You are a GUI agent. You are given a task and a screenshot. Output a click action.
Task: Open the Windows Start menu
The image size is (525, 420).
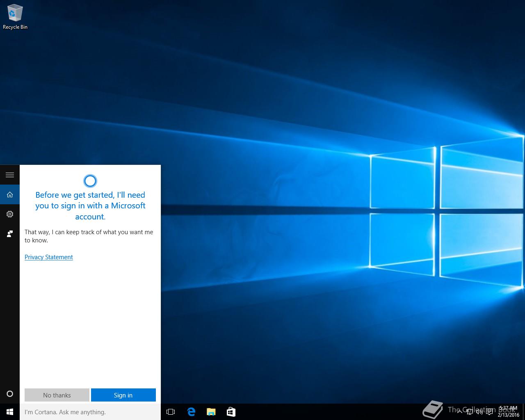pyautogui.click(x=10, y=412)
